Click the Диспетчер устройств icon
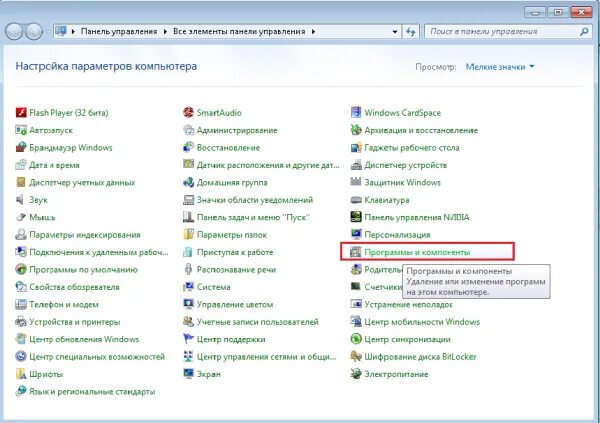This screenshot has width=600, height=423. pos(356,165)
